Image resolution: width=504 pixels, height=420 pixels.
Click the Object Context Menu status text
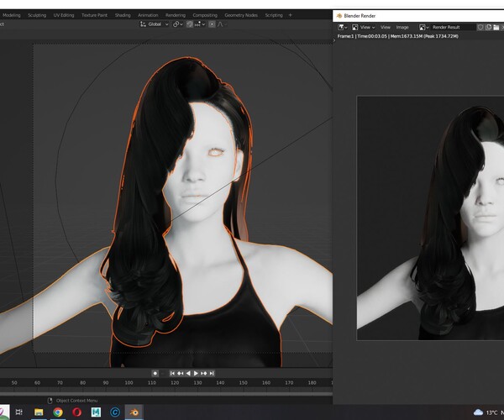tap(76, 401)
